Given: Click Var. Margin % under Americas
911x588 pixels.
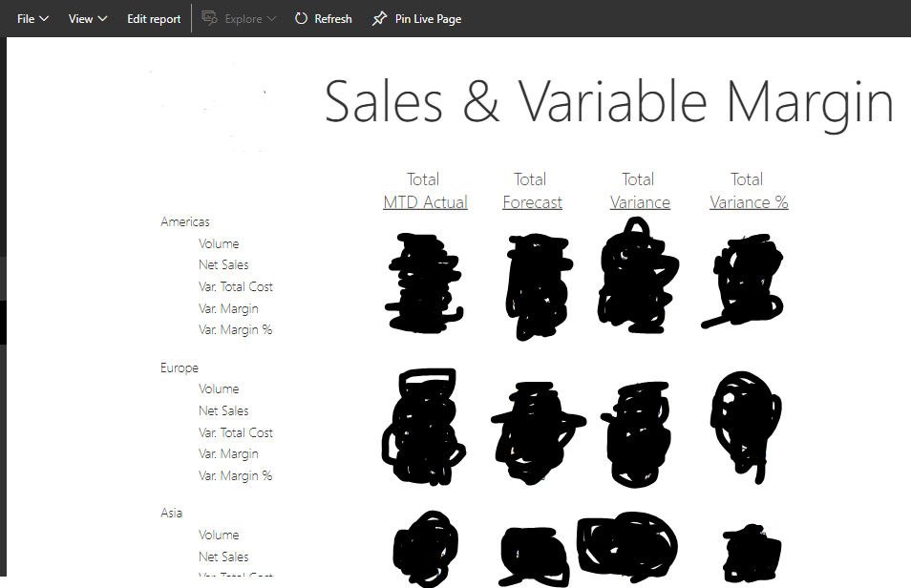Looking at the screenshot, I should 235,330.
